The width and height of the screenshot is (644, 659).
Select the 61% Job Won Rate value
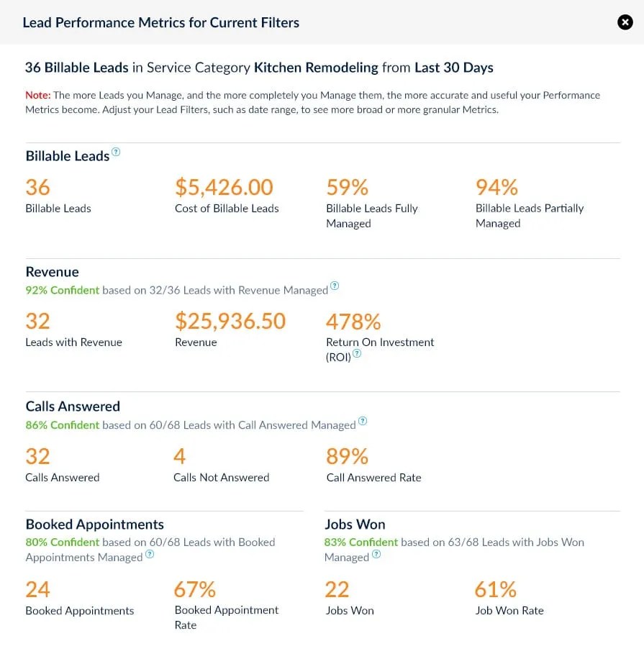point(495,588)
